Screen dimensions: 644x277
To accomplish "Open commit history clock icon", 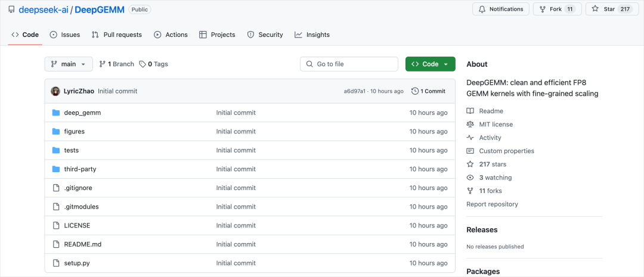I will [415, 91].
